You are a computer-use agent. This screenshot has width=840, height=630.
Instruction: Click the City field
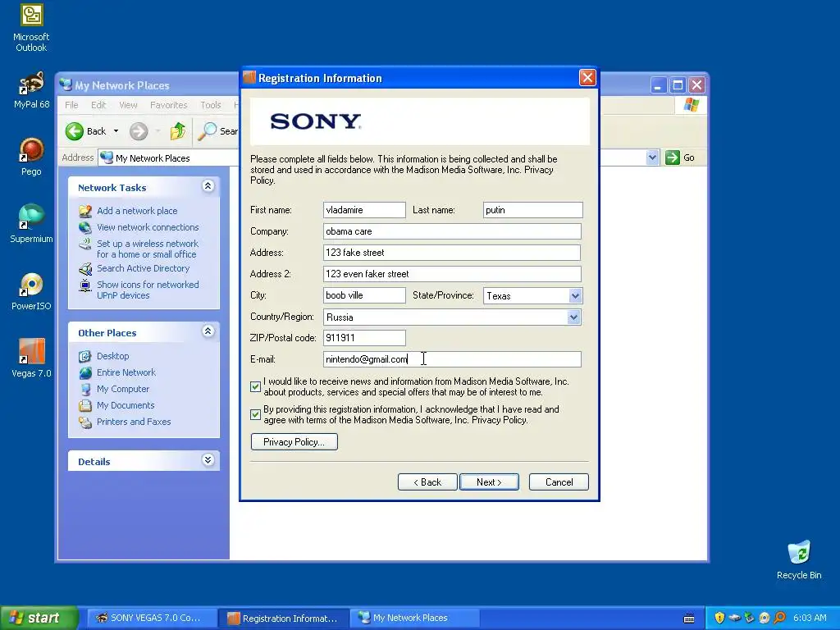pyautogui.click(x=364, y=295)
